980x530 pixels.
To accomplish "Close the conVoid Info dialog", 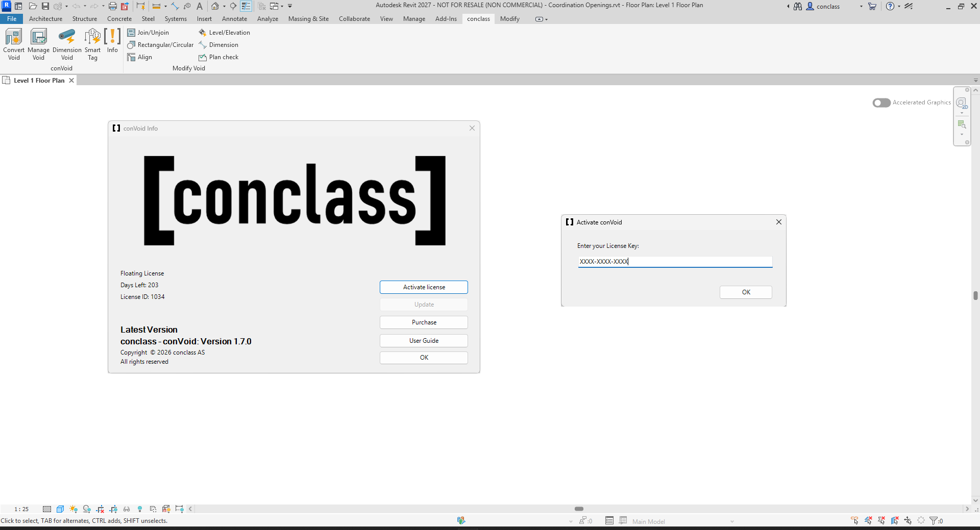I will tap(472, 128).
